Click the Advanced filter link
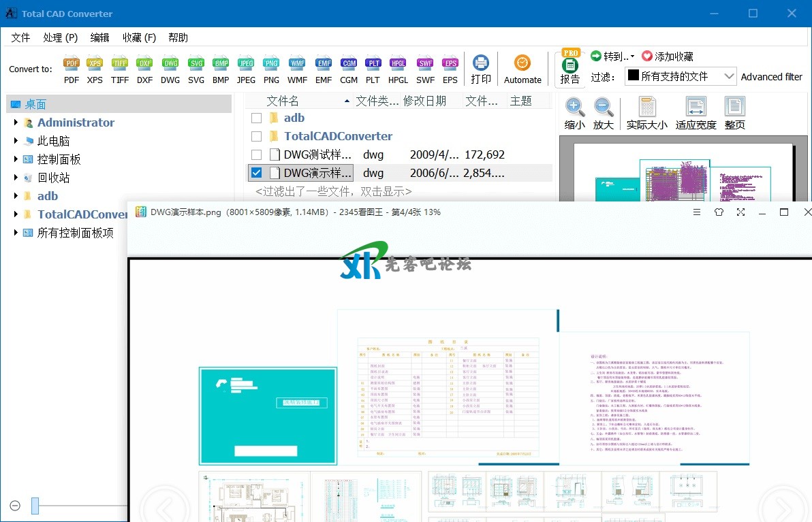 click(771, 77)
